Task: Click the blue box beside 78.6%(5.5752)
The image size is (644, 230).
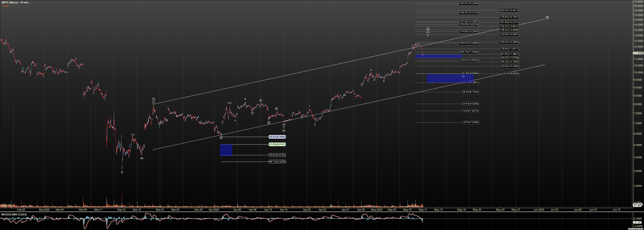Action: [x=226, y=150]
